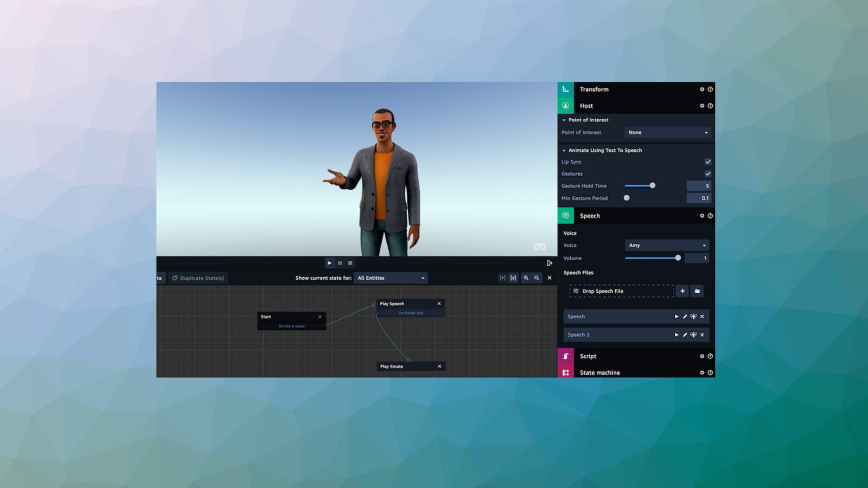The height and width of the screenshot is (488, 868).
Task: Zoom out of the state machine graph
Action: [537, 278]
